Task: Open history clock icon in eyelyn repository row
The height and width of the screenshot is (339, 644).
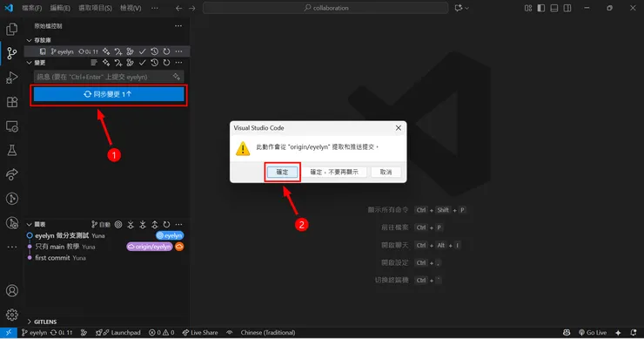Action: [154, 51]
